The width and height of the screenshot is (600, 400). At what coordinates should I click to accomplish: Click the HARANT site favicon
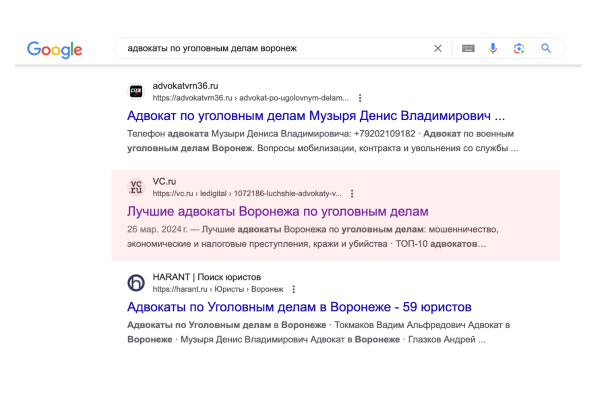[x=136, y=283]
